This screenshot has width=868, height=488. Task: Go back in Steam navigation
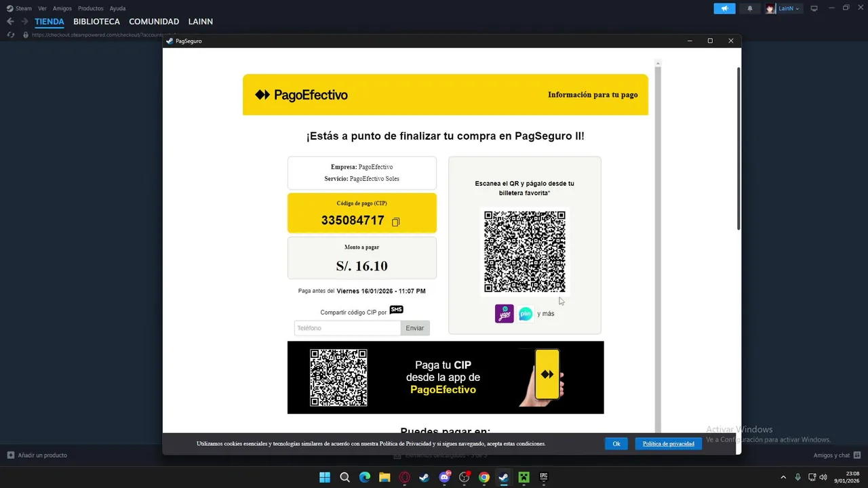click(10, 22)
